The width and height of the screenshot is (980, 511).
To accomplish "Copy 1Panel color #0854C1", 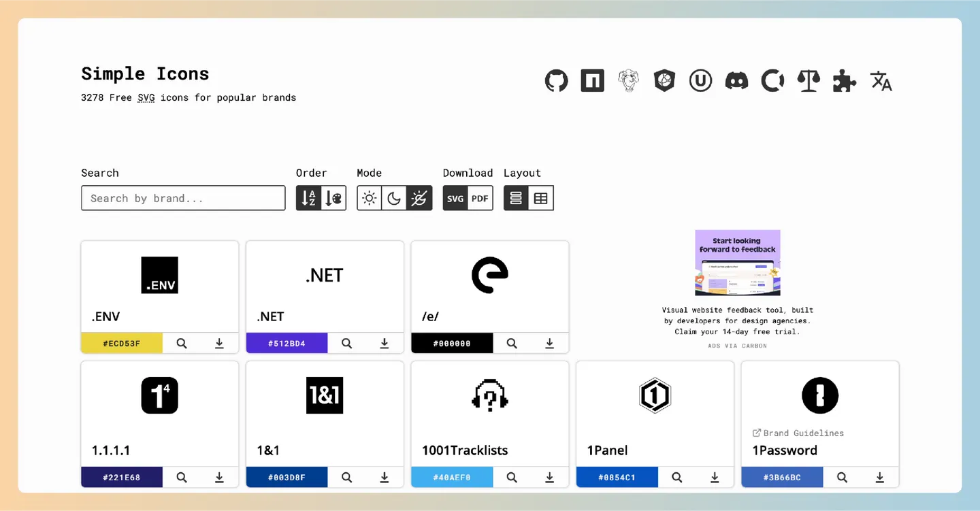I will [x=617, y=478].
